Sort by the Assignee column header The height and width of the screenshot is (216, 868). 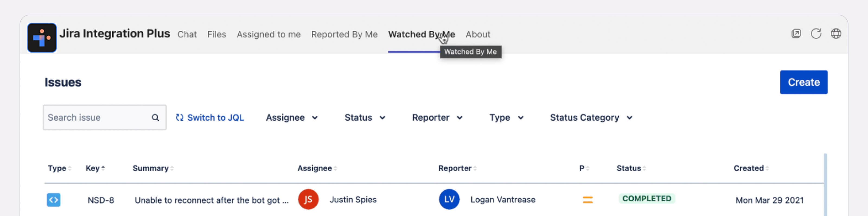317,168
